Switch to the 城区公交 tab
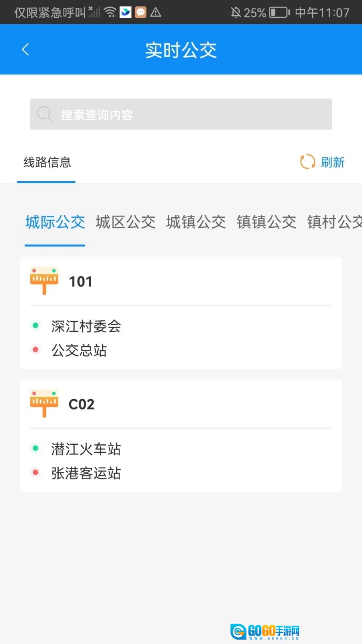The width and height of the screenshot is (362, 644). pyautogui.click(x=125, y=222)
